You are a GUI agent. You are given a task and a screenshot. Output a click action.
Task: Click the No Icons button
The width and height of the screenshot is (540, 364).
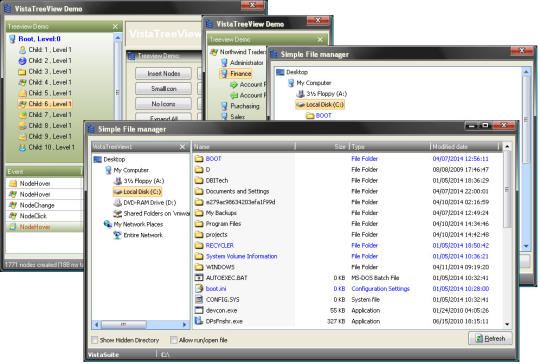164,104
